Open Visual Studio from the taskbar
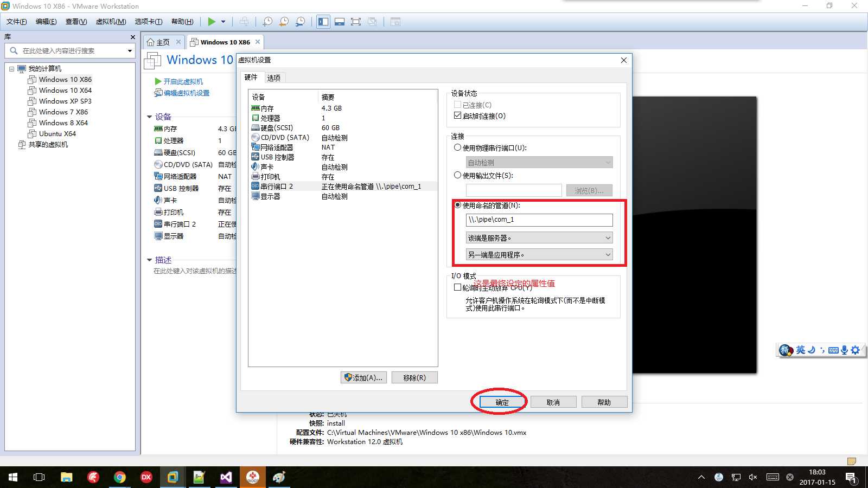Image resolution: width=868 pixels, height=488 pixels. (x=226, y=477)
